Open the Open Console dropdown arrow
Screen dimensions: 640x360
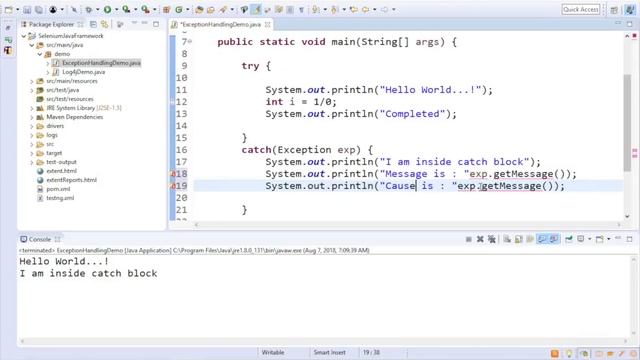point(609,239)
